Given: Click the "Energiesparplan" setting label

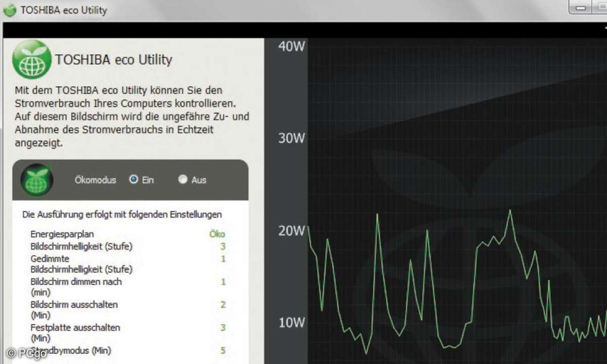Looking at the screenshot, I should click(x=62, y=234).
